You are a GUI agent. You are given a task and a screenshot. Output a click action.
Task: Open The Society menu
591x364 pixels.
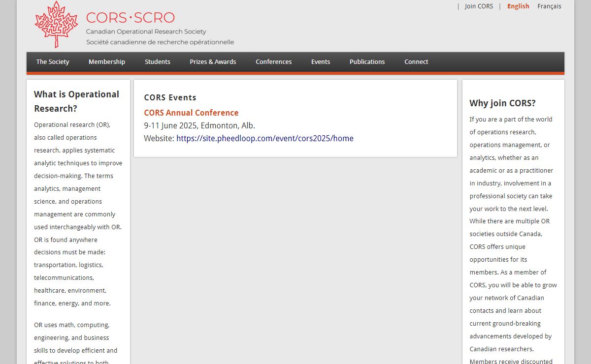[x=53, y=62]
